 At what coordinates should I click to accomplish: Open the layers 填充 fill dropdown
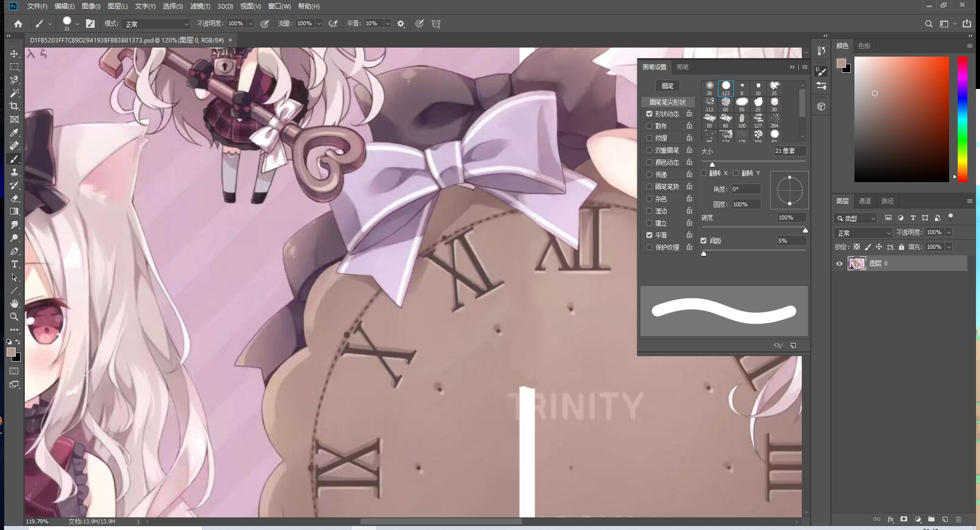tap(949, 247)
